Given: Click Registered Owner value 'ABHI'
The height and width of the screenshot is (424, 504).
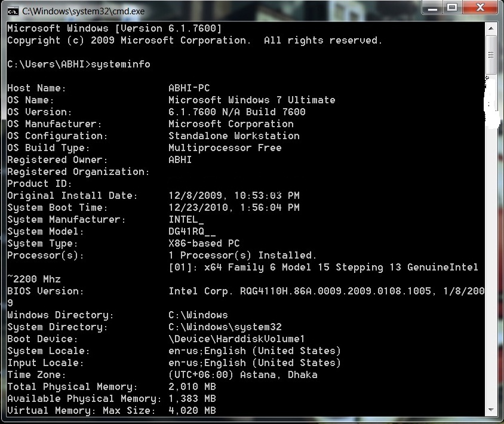Looking at the screenshot, I should click(x=180, y=160).
